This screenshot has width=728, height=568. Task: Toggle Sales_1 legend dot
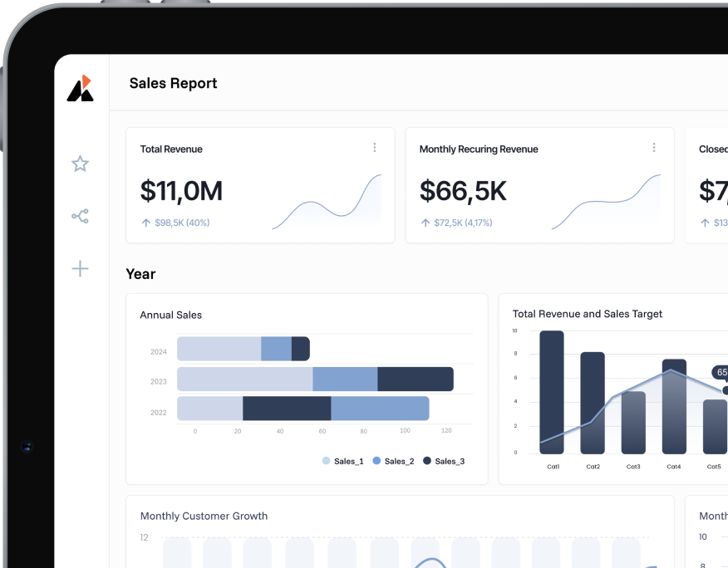[x=327, y=461]
